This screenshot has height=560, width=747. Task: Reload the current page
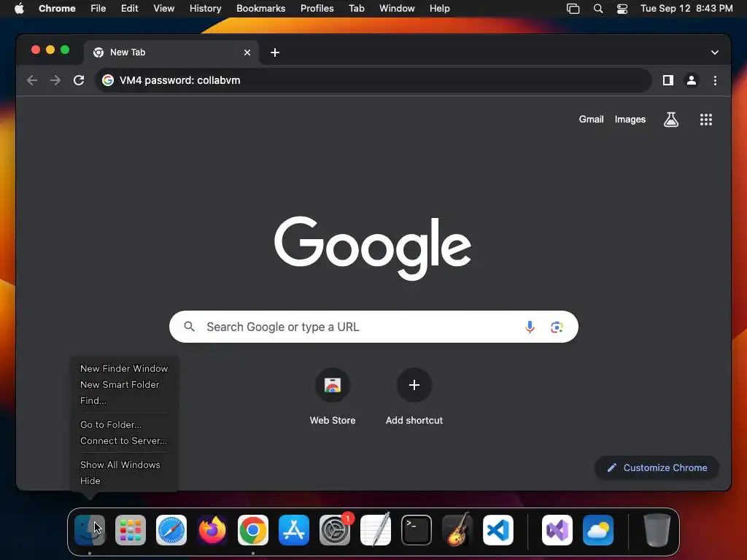(79, 80)
